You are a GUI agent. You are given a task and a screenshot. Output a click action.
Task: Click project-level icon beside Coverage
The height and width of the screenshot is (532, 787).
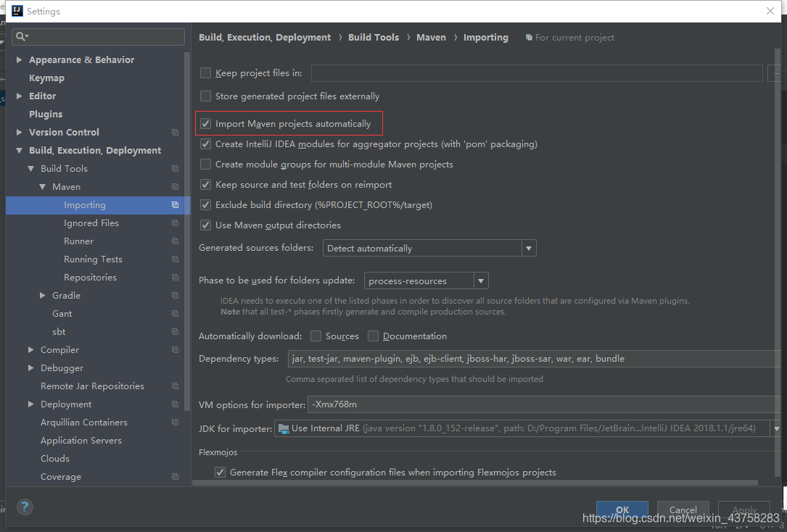(175, 477)
